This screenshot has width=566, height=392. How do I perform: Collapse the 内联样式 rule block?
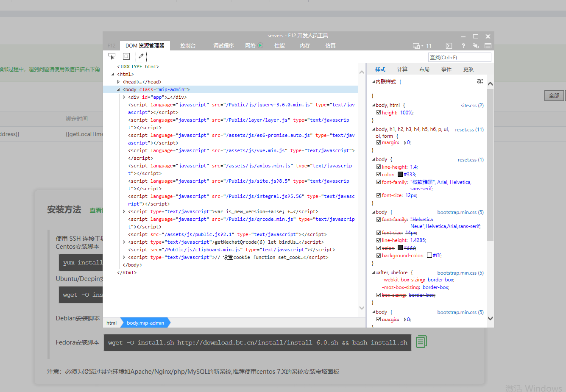pos(374,82)
